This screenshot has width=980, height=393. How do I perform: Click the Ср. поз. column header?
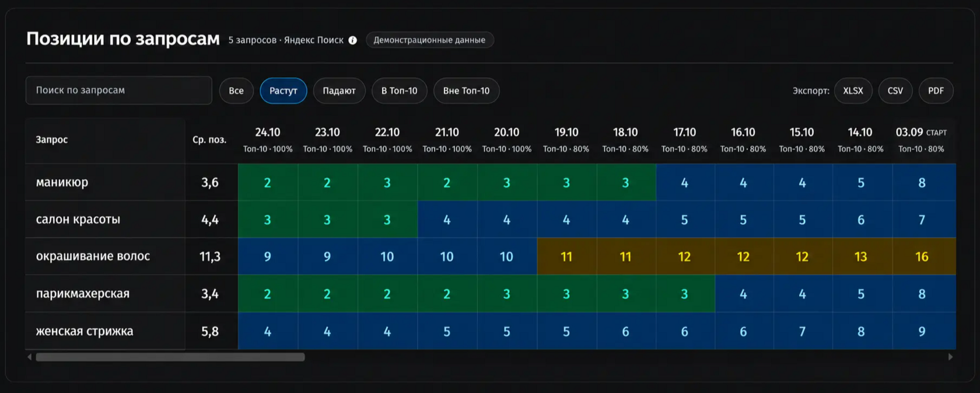pyautogui.click(x=209, y=140)
